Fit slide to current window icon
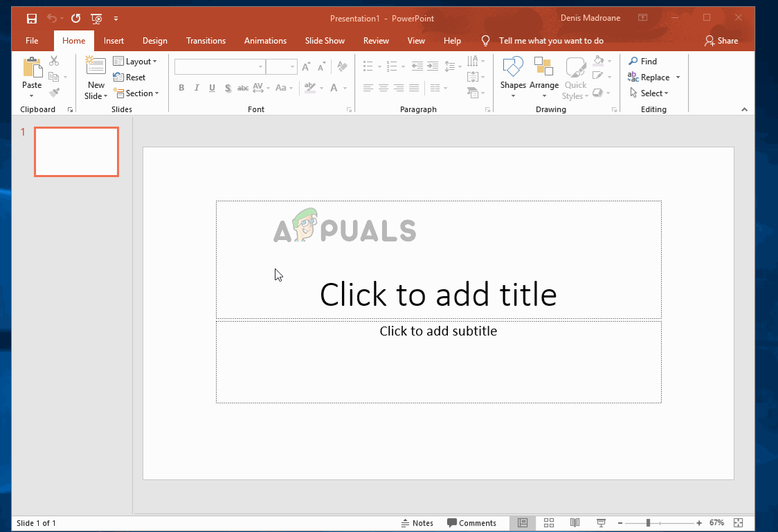 [x=738, y=523]
